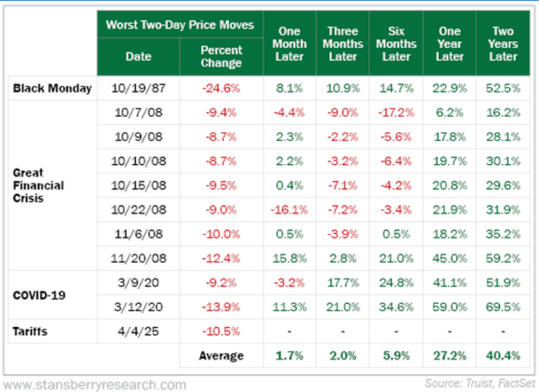Select the "Black Monday" row label
Image resolution: width=539 pixels, height=392 pixels.
coord(52,88)
